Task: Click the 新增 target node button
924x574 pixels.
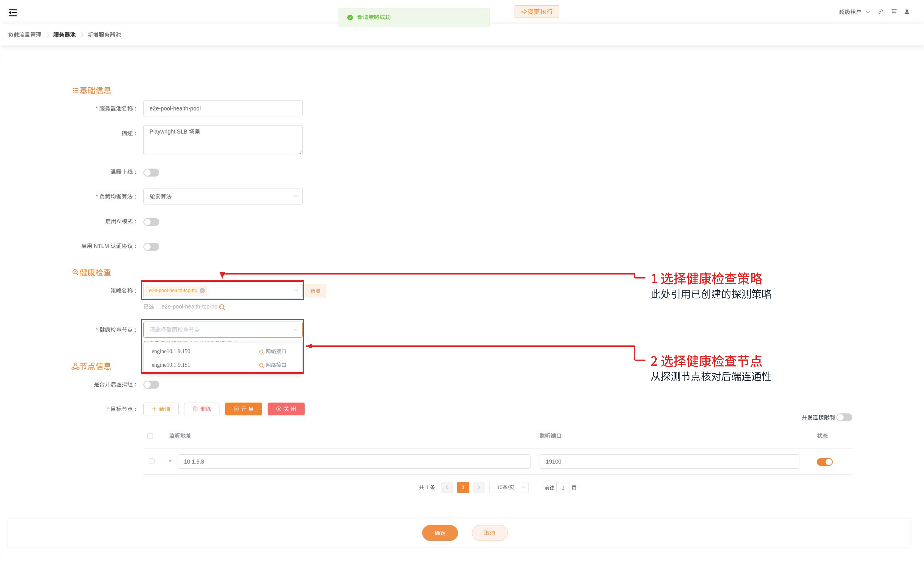Action: coord(161,409)
